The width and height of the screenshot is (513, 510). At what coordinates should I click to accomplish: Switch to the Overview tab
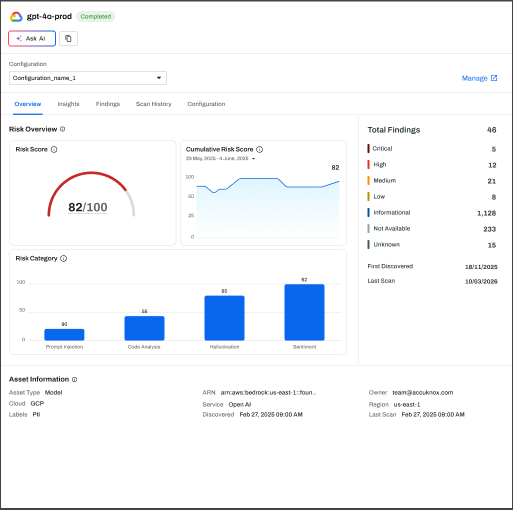point(28,104)
